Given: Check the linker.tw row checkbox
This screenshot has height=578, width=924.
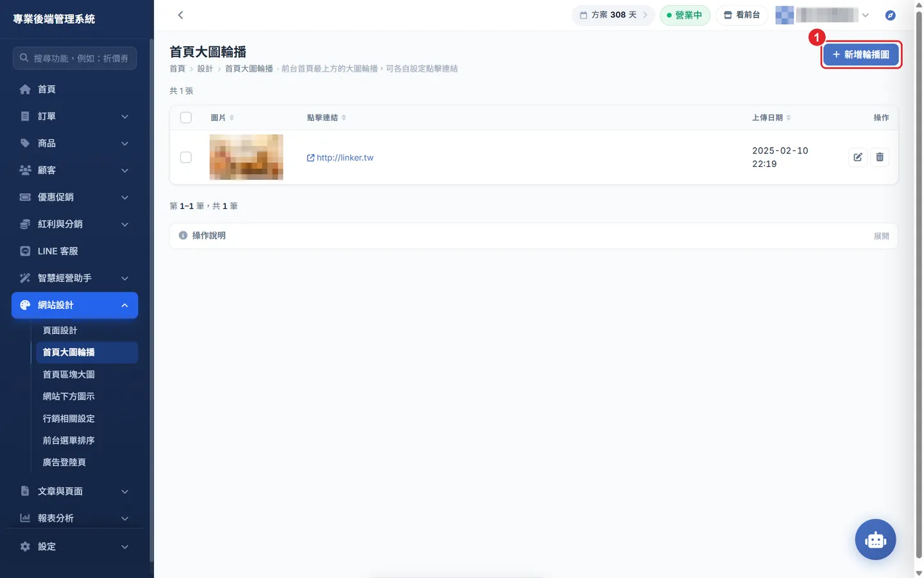Looking at the screenshot, I should [186, 157].
